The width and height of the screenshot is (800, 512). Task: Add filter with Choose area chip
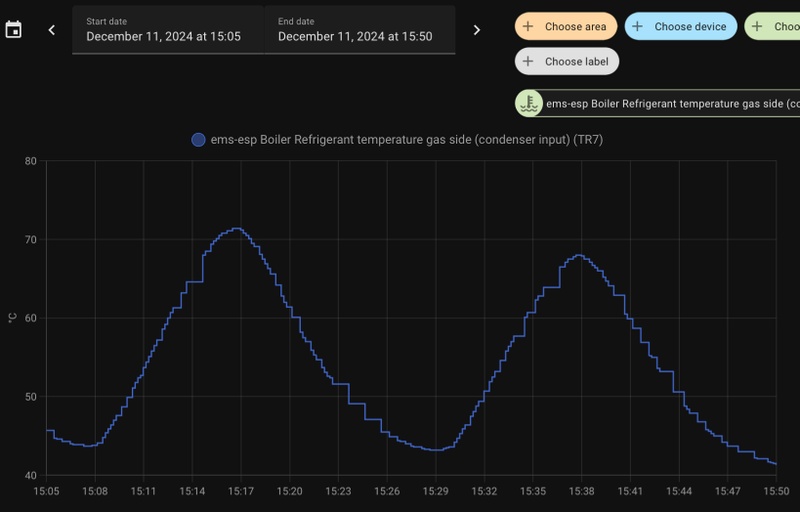point(566,27)
